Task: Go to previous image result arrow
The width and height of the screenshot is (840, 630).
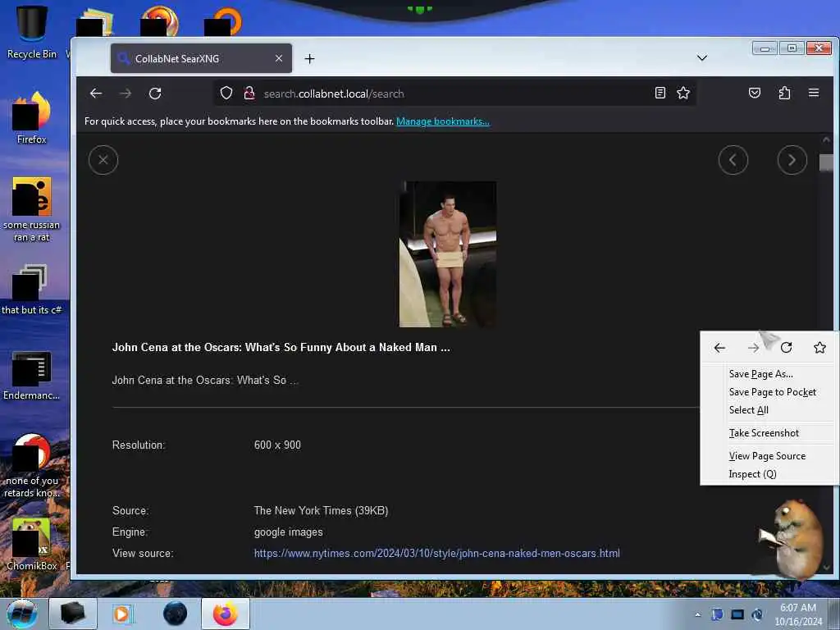Action: [733, 160]
